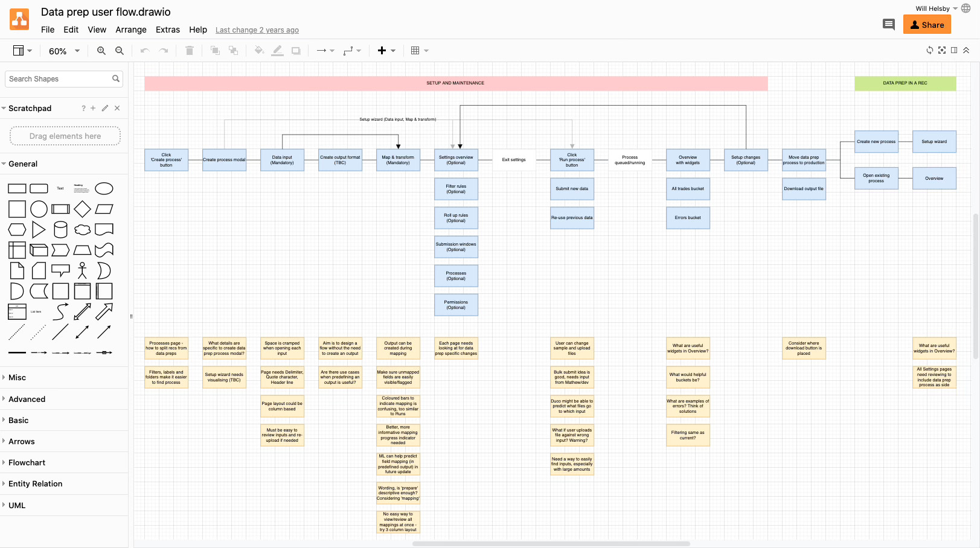The height and width of the screenshot is (548, 980).
Task: Click the Delete trash icon
Action: (x=190, y=51)
